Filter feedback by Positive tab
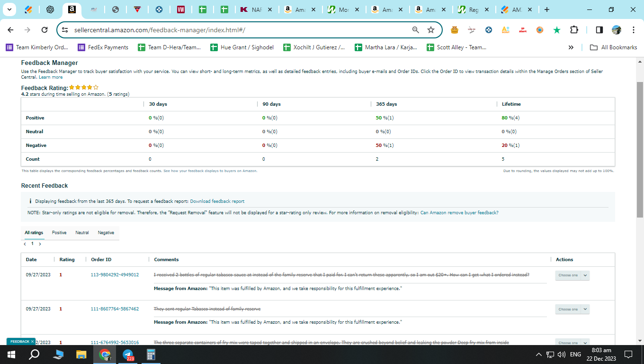 pyautogui.click(x=59, y=233)
